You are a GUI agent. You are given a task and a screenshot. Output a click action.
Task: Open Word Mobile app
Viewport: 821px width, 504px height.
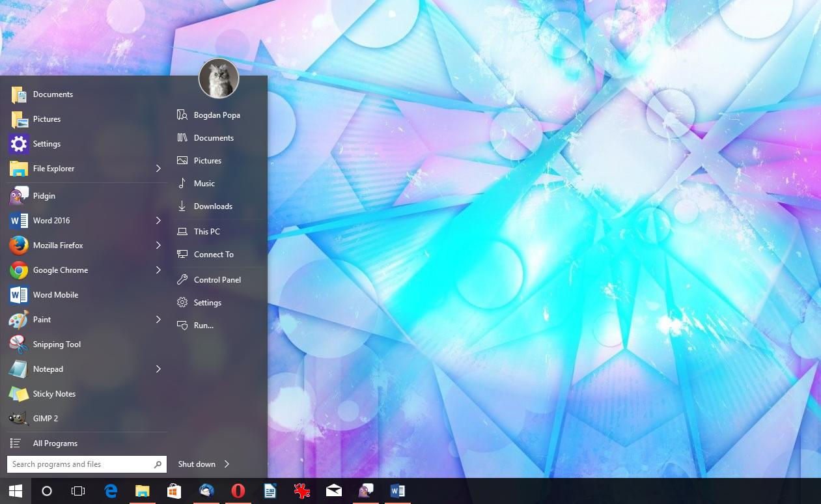tap(87, 295)
